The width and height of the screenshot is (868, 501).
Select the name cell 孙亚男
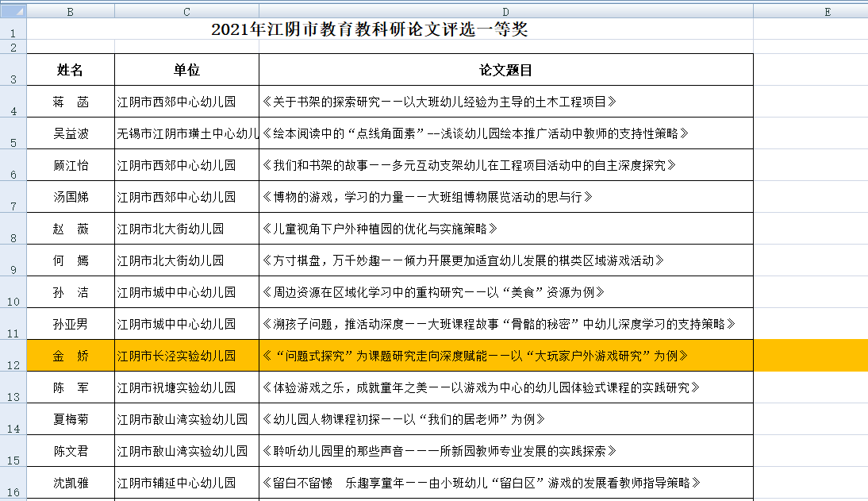click(71, 324)
